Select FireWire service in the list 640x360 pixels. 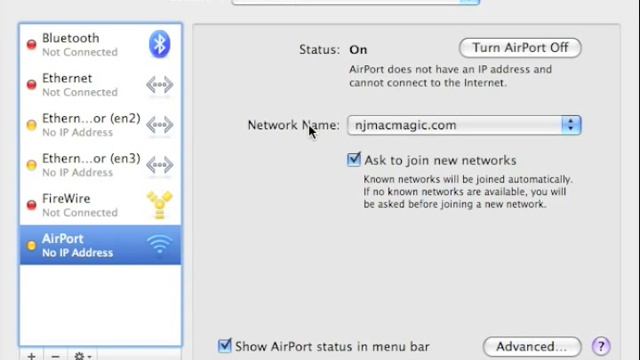[100, 205]
